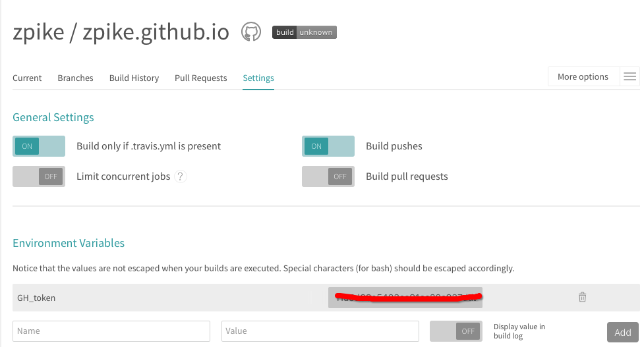Open the hamburger menu beside More options
Viewport: 644px width, 347px height.
click(x=629, y=76)
